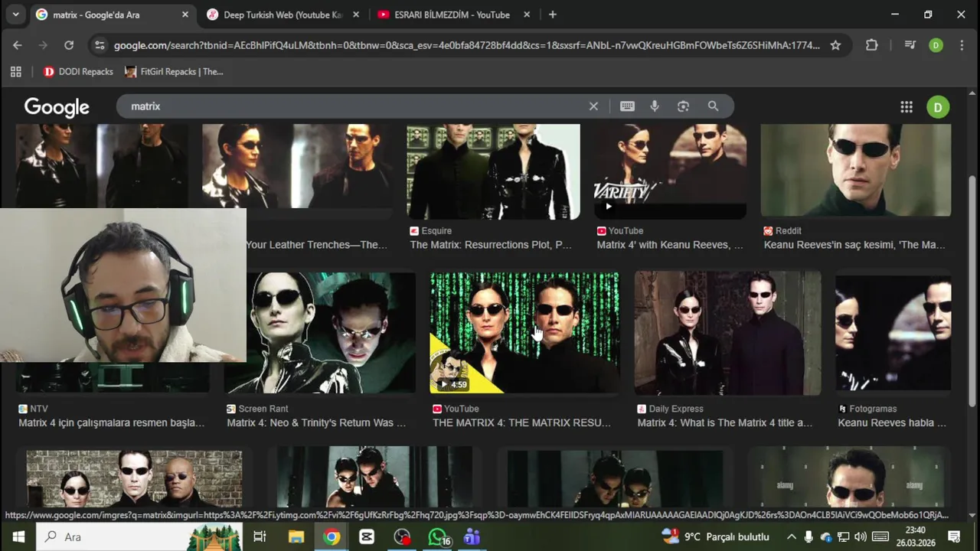Screen dimensions: 980x551
Task: Open the recording app icon in taskbar
Action: pos(402,536)
